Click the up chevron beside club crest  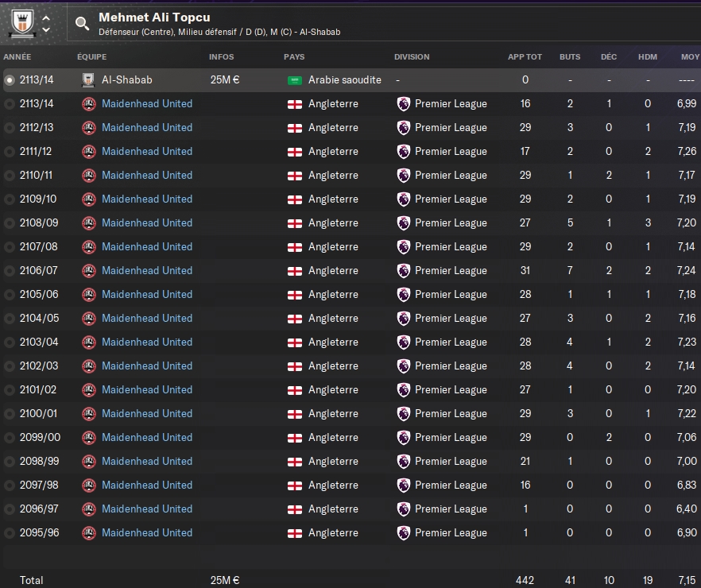pyautogui.click(x=46, y=17)
